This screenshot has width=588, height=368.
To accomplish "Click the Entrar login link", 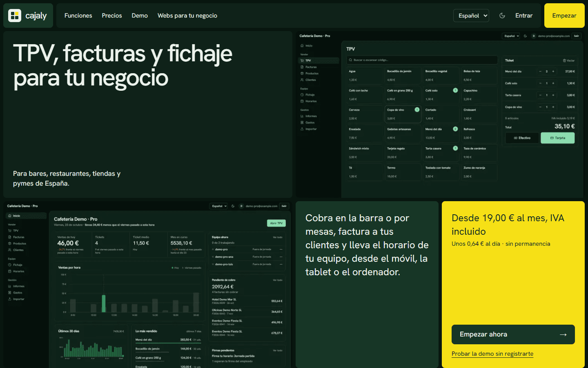I will 524,16.
